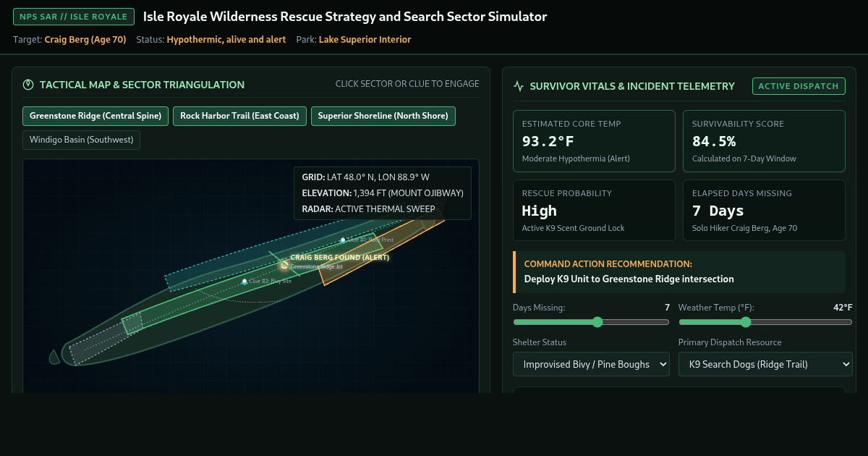Click the Isle Royale simulator page title
The width and height of the screenshot is (868, 456).
345,17
